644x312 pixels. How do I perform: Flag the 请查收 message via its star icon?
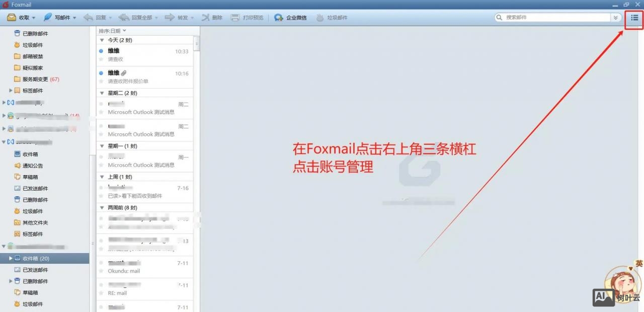tap(102, 59)
